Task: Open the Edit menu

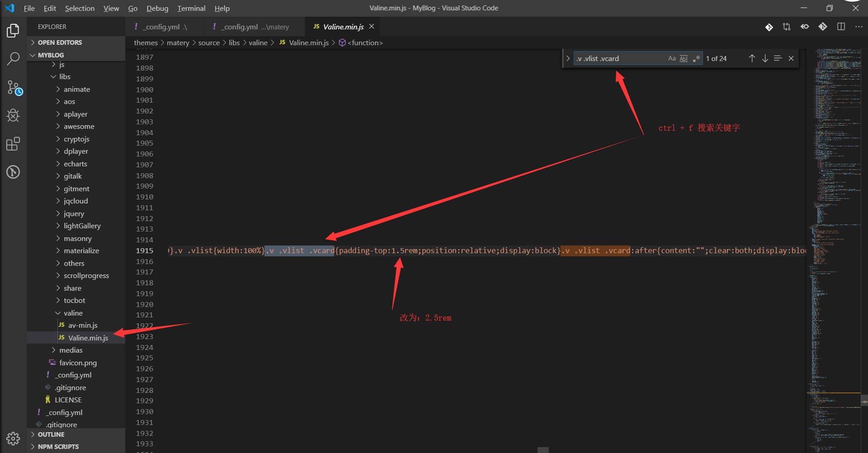Action: (x=50, y=8)
